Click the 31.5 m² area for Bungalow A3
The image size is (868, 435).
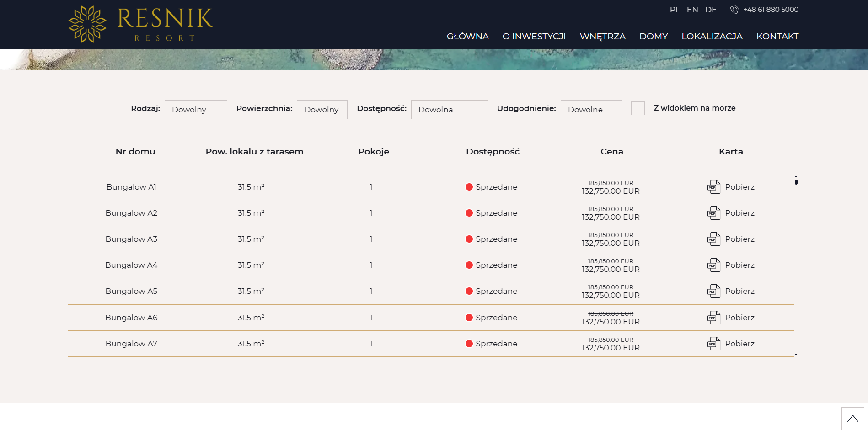[x=251, y=239]
